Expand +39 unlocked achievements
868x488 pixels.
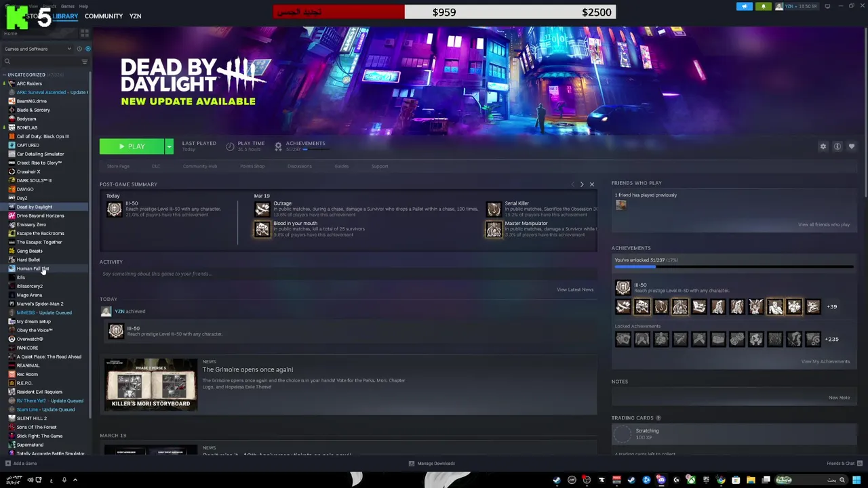point(831,306)
